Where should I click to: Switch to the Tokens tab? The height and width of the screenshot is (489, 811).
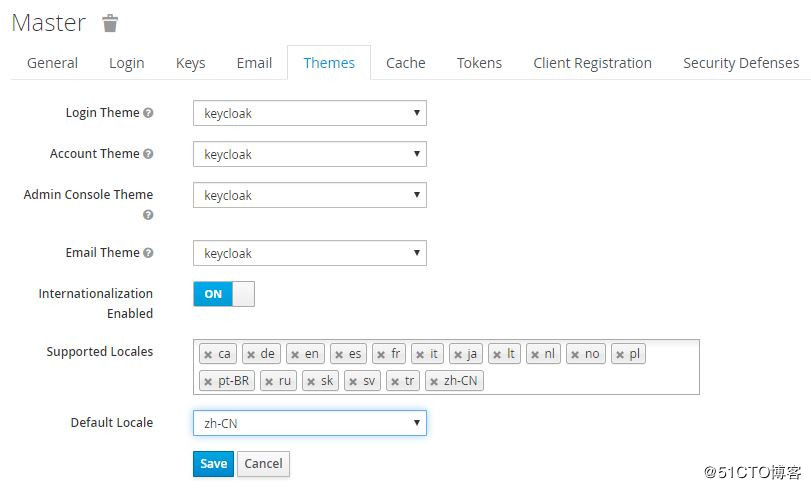point(479,62)
